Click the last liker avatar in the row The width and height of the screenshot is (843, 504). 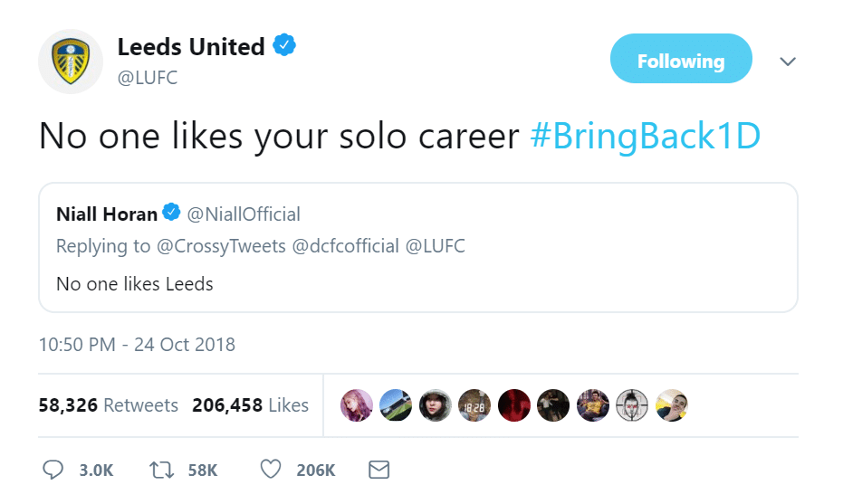coord(672,405)
